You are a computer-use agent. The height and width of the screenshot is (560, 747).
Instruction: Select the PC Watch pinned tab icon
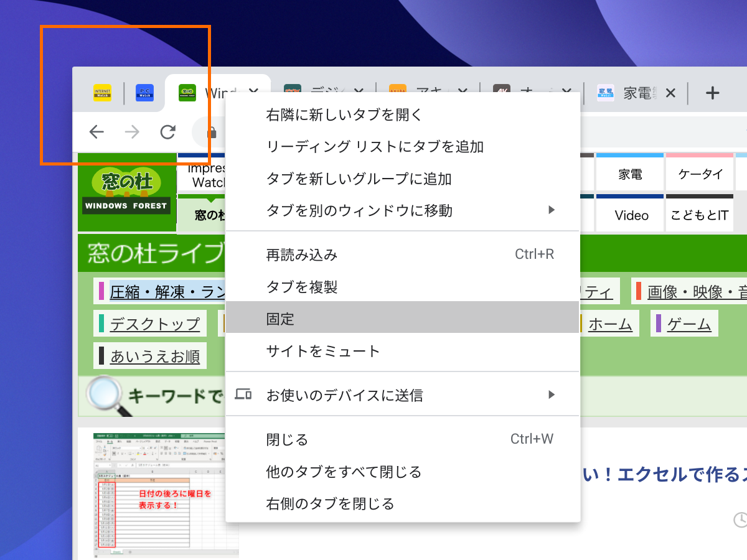144,92
